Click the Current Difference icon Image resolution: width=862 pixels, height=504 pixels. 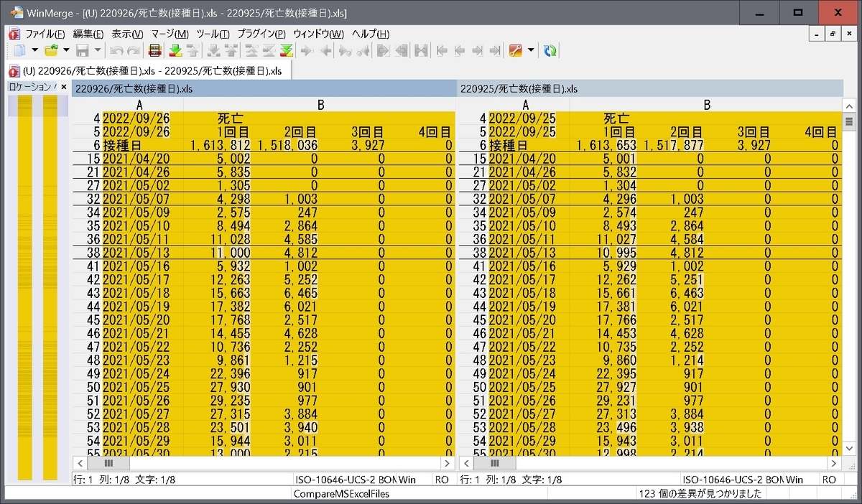point(269,50)
